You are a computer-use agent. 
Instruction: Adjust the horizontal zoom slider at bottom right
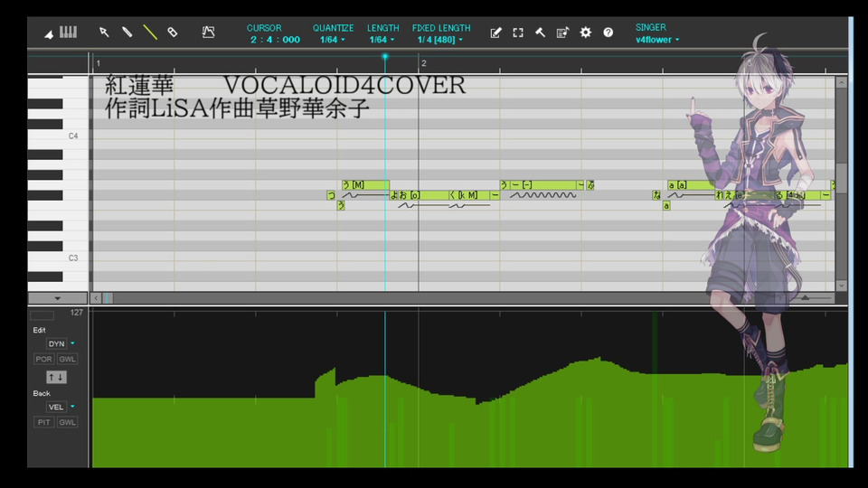[806, 298]
